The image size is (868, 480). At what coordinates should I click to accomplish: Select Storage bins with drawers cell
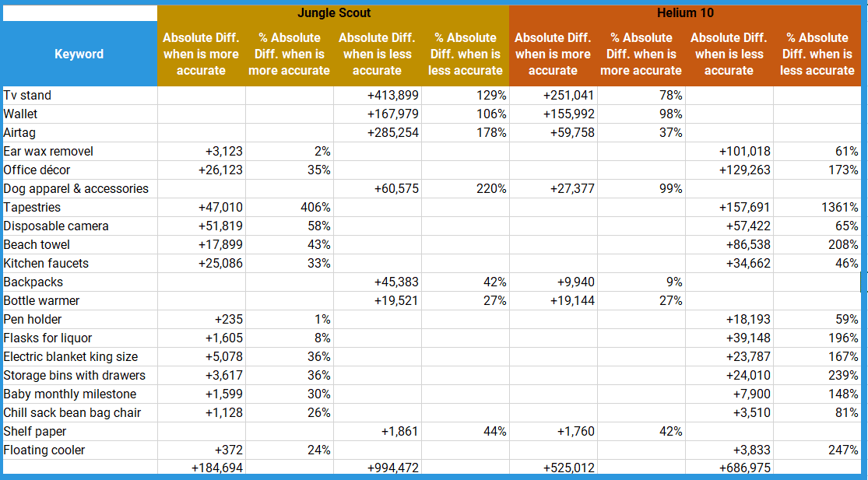(79, 376)
